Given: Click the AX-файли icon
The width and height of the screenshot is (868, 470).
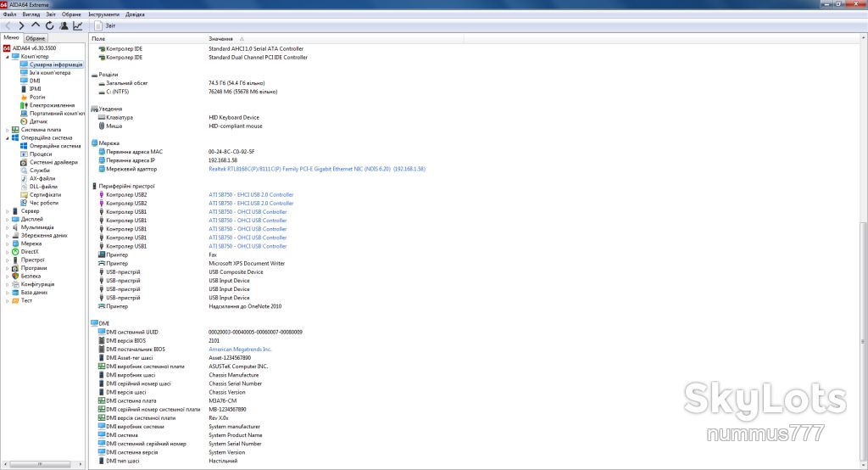Looking at the screenshot, I should click(24, 178).
